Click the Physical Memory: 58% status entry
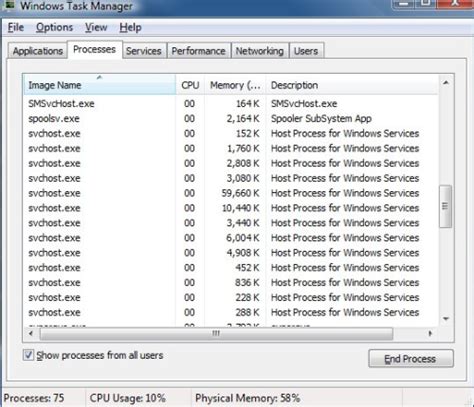This screenshot has height=407, width=474. 248,398
